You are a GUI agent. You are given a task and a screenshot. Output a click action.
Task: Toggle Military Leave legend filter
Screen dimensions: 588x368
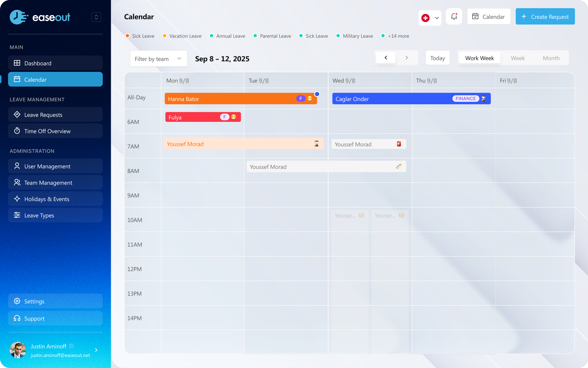tap(354, 36)
